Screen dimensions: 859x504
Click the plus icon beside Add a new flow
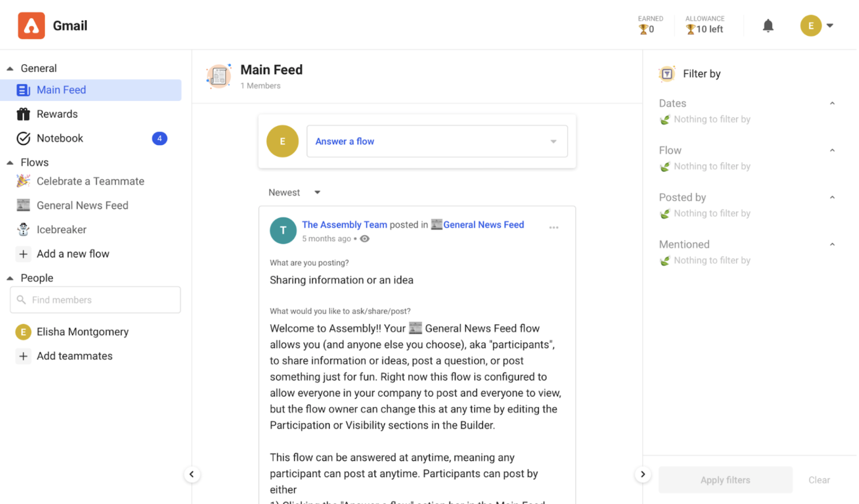point(23,254)
